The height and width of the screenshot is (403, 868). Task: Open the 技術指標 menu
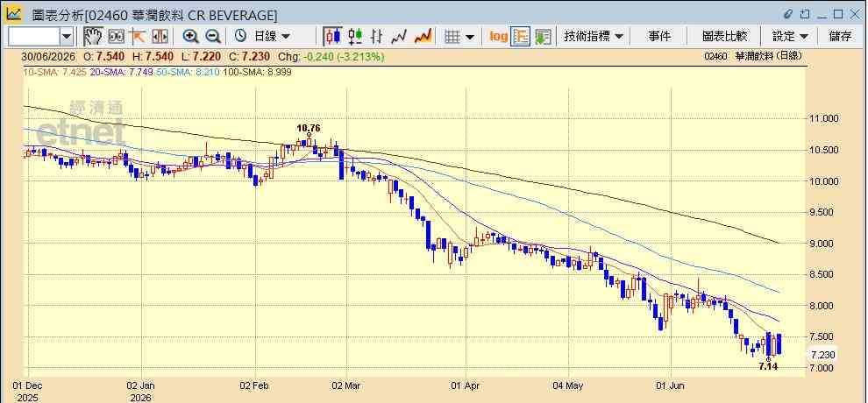[x=593, y=37]
